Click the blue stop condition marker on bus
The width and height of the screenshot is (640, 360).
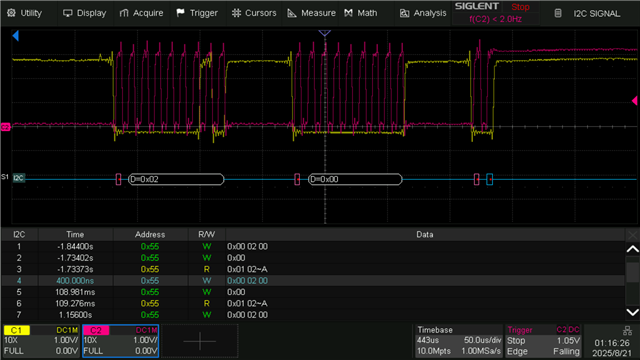click(x=489, y=179)
